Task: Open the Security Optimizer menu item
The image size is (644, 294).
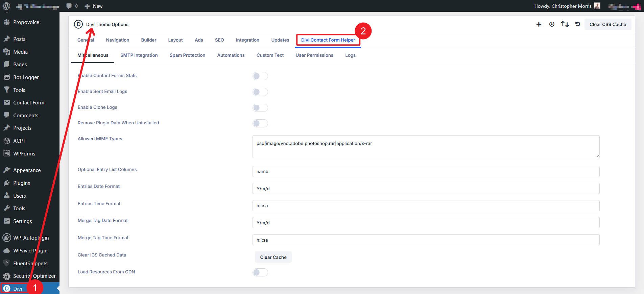Action: click(x=30, y=276)
